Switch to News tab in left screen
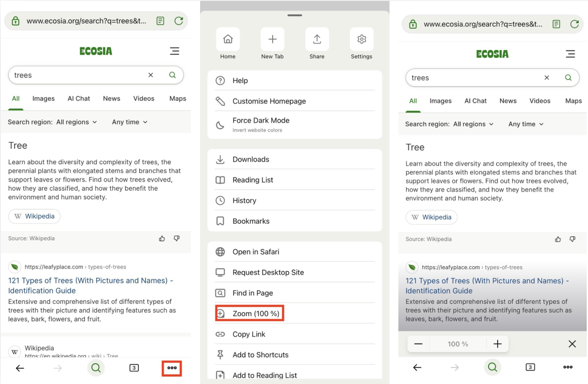588x384 pixels. point(112,98)
